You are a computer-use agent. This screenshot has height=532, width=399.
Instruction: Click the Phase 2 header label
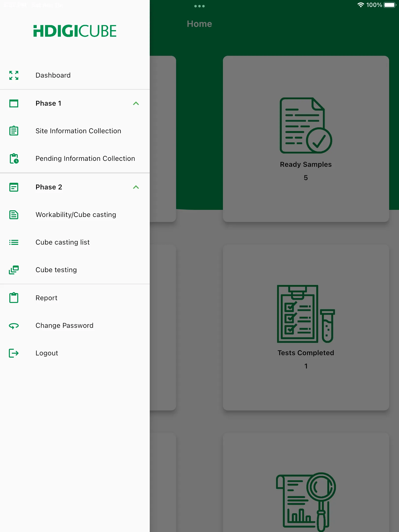tap(49, 187)
